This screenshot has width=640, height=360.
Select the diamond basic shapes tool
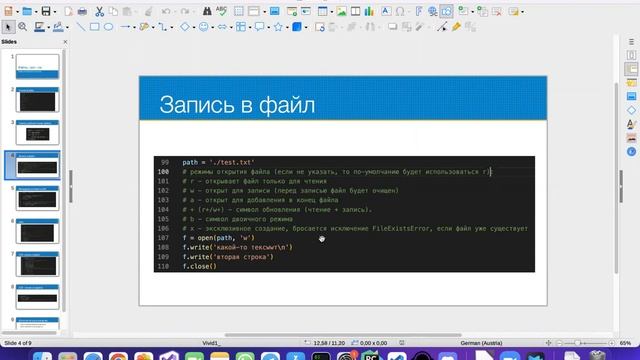[184, 27]
